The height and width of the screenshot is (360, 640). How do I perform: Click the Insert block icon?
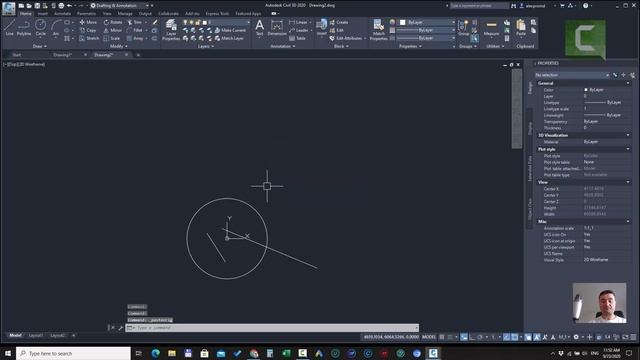[322, 27]
